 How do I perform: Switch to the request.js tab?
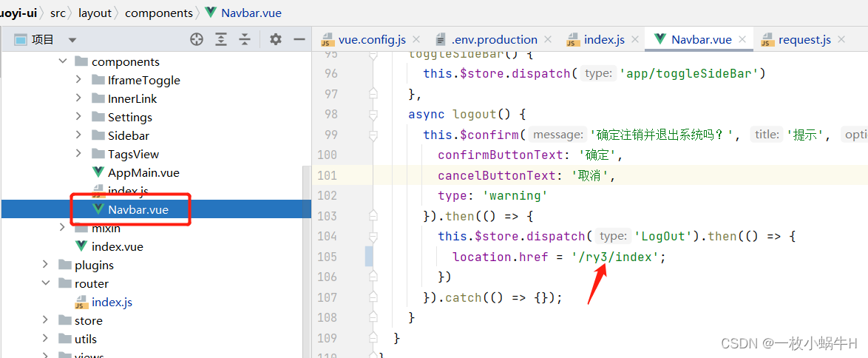[804, 39]
